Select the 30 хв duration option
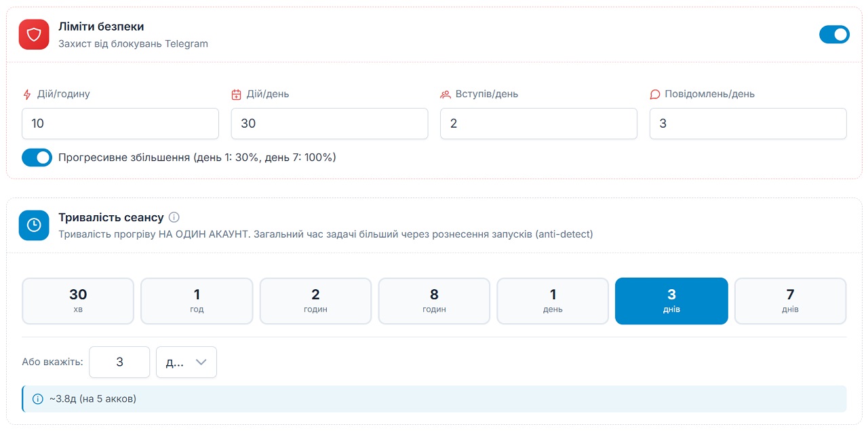868x431 pixels. (x=78, y=301)
